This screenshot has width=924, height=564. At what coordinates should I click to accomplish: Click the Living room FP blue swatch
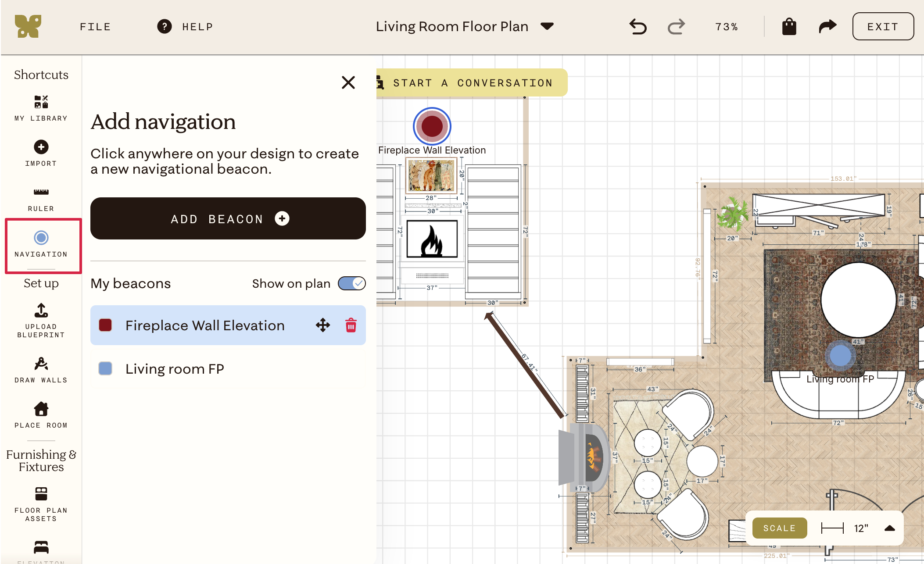pos(105,368)
